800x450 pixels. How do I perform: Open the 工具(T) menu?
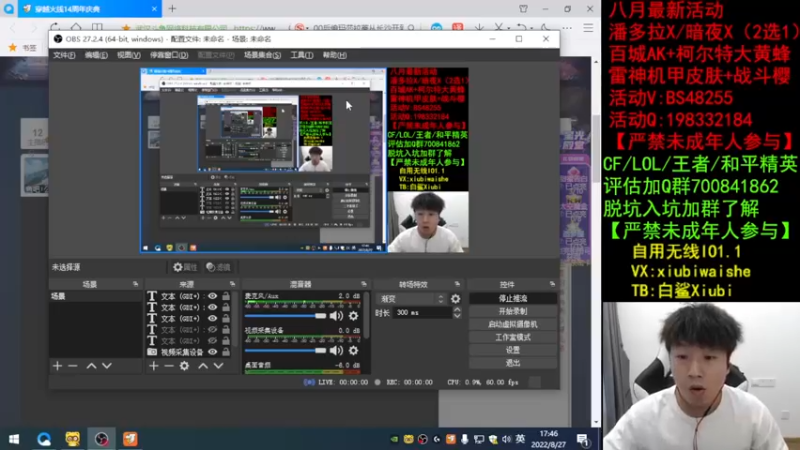pyautogui.click(x=302, y=55)
